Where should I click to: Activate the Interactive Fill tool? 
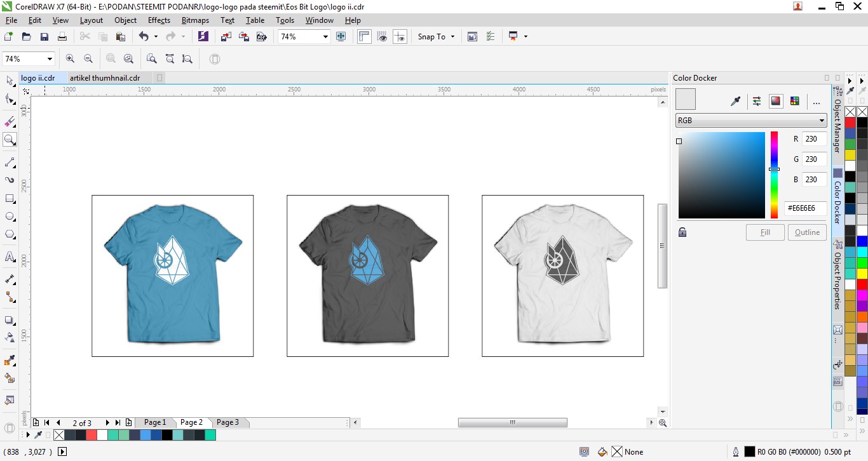click(10, 378)
